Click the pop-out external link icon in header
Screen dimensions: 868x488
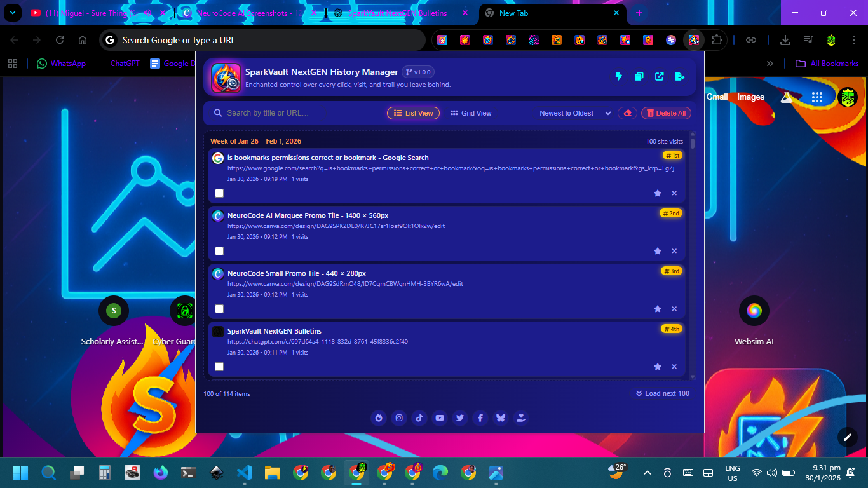tap(660, 77)
